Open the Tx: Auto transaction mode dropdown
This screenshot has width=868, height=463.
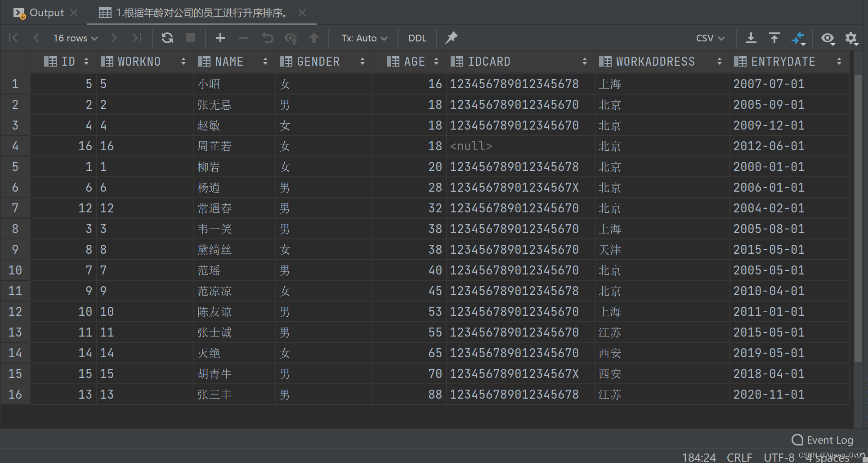click(364, 38)
